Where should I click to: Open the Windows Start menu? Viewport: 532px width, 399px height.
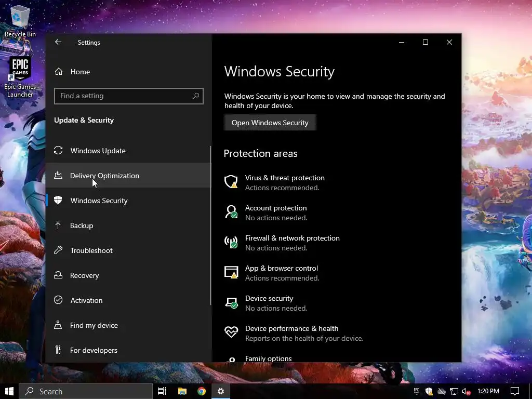(9, 391)
